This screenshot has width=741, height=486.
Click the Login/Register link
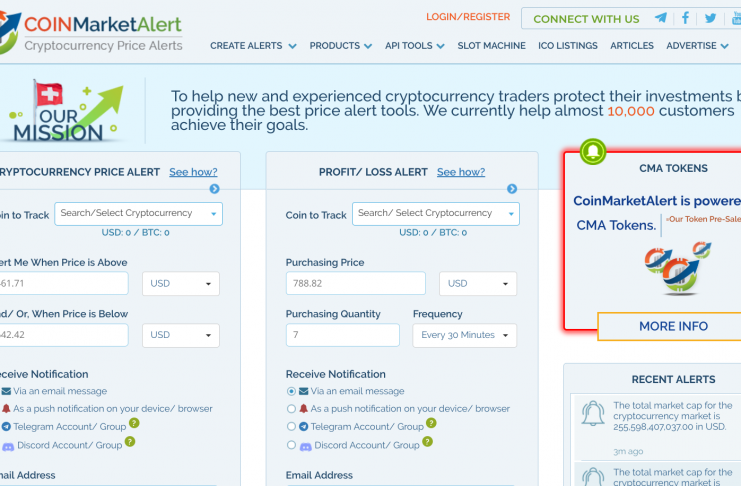(x=468, y=17)
